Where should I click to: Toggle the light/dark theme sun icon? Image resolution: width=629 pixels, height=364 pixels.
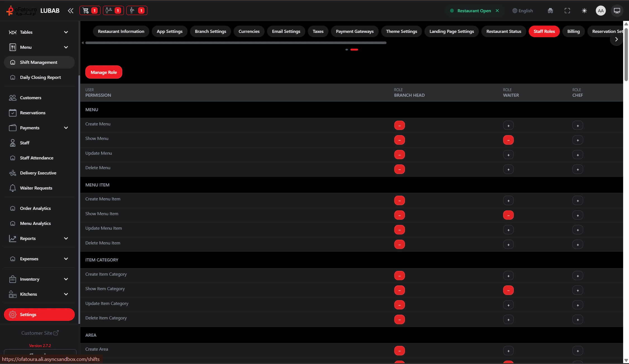584,11
